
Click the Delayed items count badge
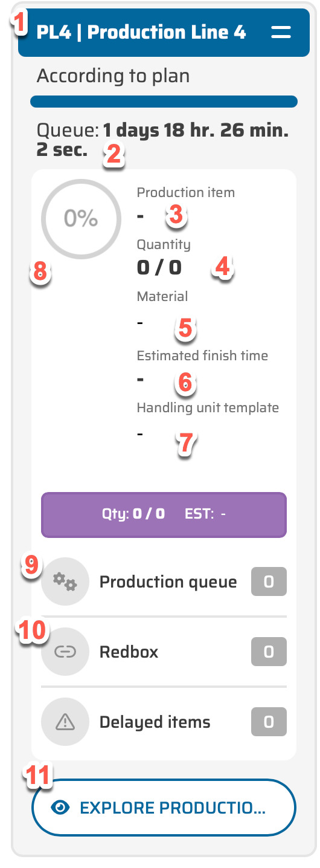click(x=269, y=722)
